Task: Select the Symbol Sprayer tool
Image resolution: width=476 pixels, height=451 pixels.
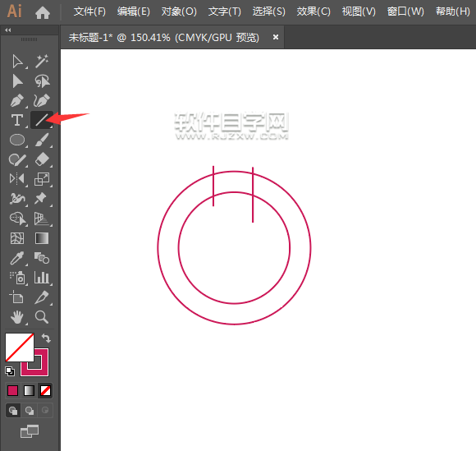Action: click(x=17, y=278)
